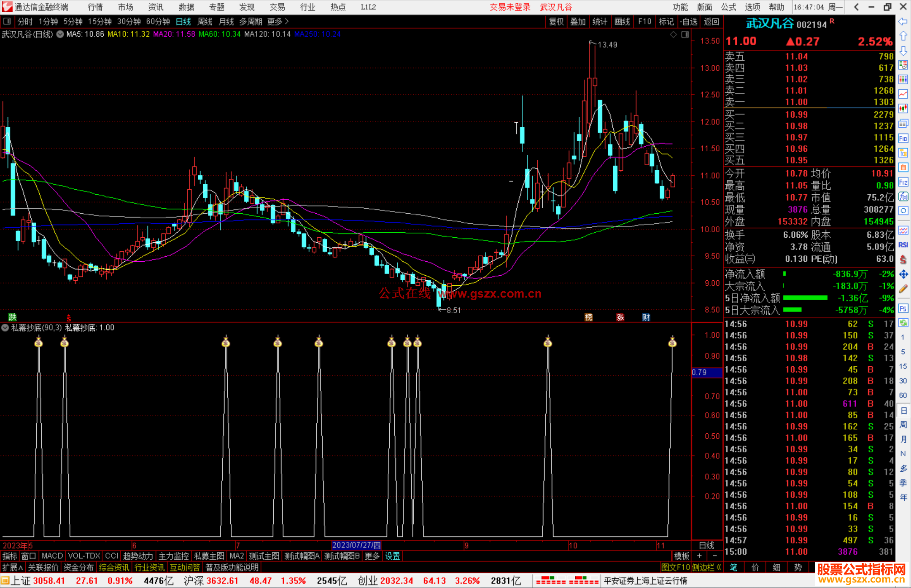Click the RSI indicator sidebar icon
Viewport: 911px width, 588px height.
coord(903,245)
